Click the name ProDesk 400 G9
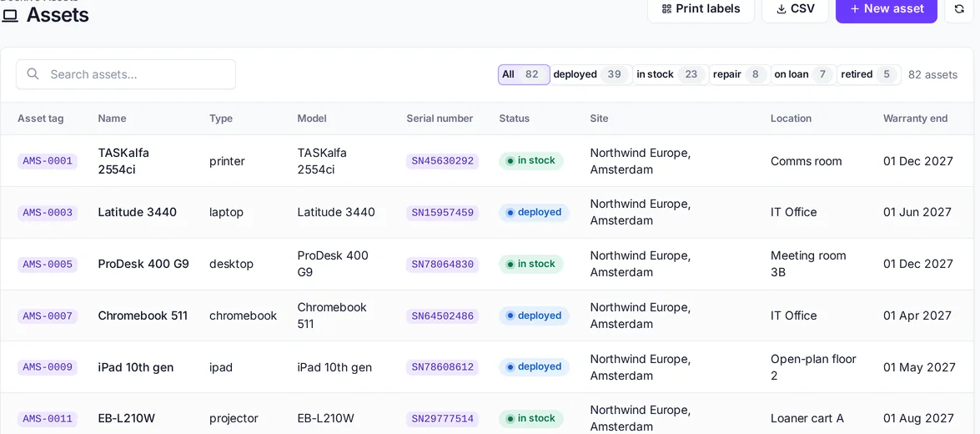Viewport: 980px width, 434px height. 143,264
